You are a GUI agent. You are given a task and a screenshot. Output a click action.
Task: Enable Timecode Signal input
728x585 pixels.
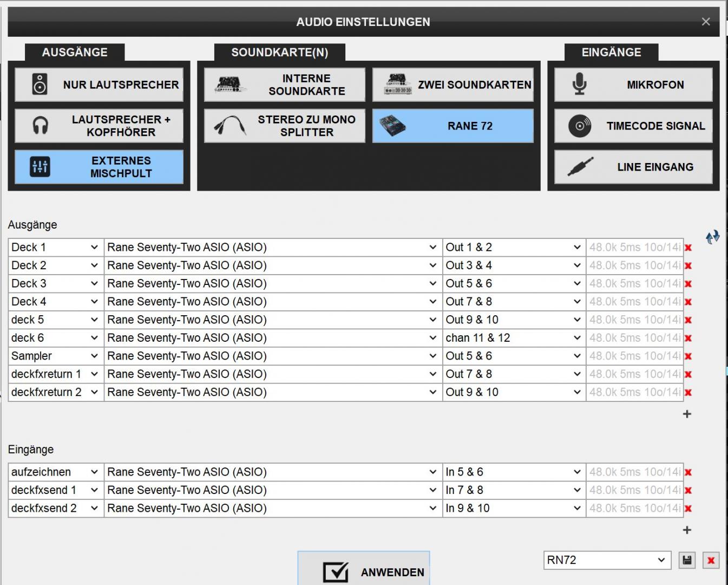coord(633,126)
